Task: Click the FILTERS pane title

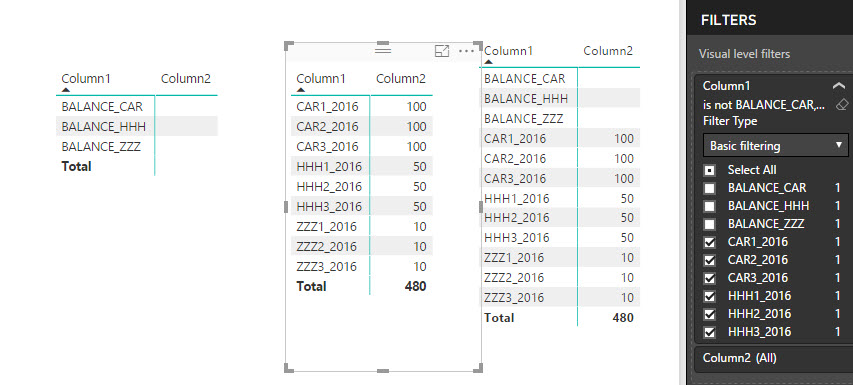Action: 728,20
